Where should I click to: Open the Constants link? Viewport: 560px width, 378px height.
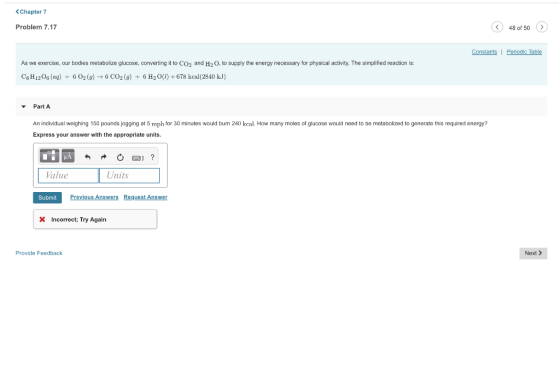pyautogui.click(x=484, y=52)
